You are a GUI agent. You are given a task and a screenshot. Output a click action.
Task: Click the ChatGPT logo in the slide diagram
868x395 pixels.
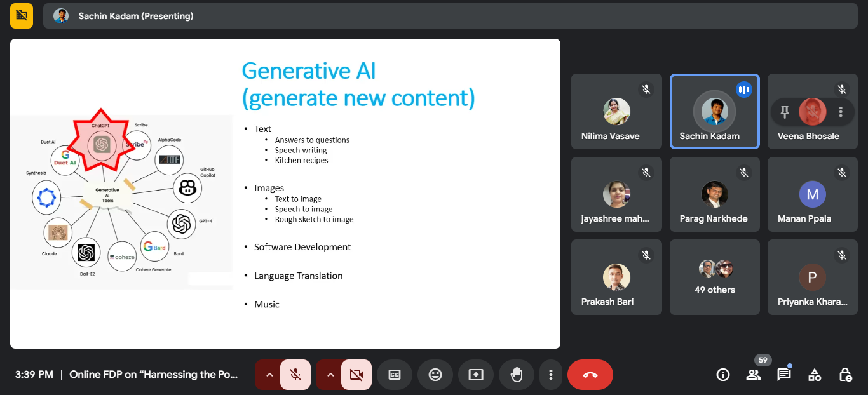[100, 145]
